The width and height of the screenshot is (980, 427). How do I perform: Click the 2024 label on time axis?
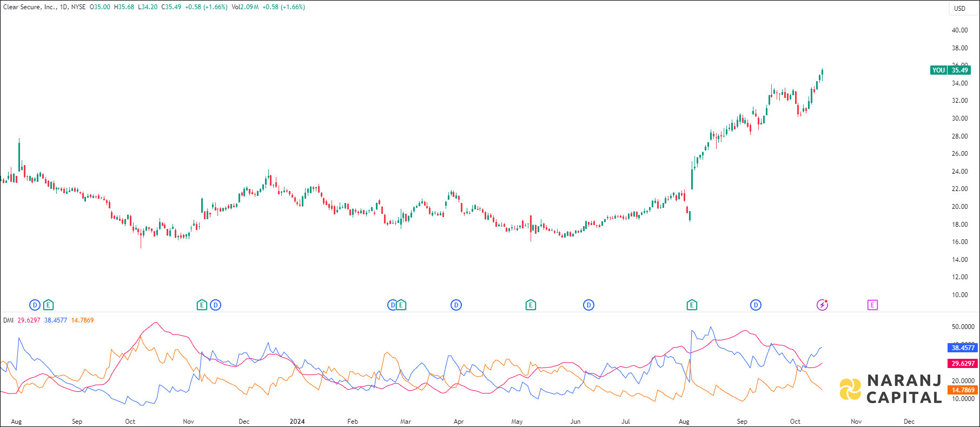pyautogui.click(x=297, y=422)
